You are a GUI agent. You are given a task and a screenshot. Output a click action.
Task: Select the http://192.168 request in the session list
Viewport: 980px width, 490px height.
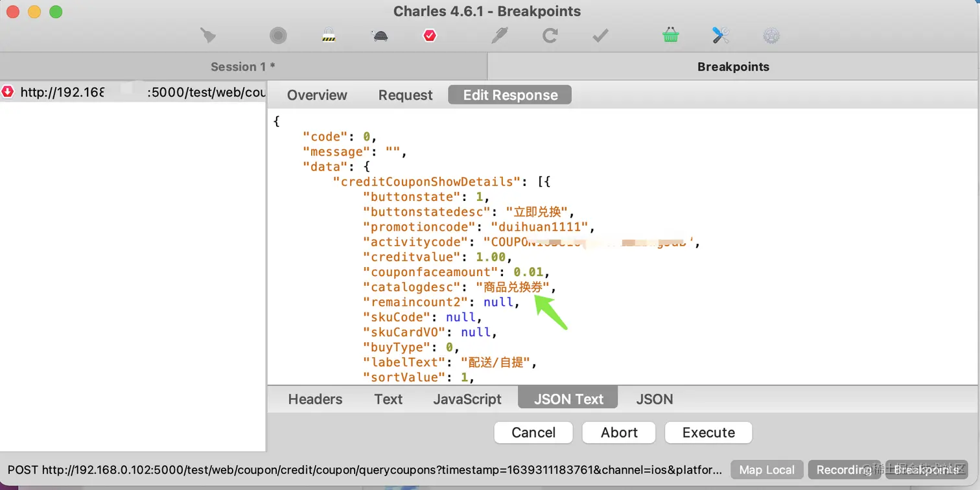pos(133,92)
